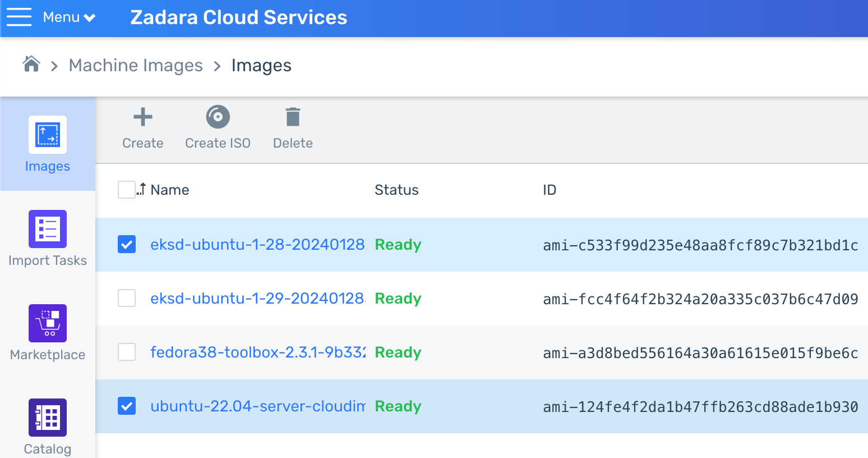Open the eksd-ubuntu-1-29-20240128 image link
This screenshot has height=458, width=868.
(257, 299)
